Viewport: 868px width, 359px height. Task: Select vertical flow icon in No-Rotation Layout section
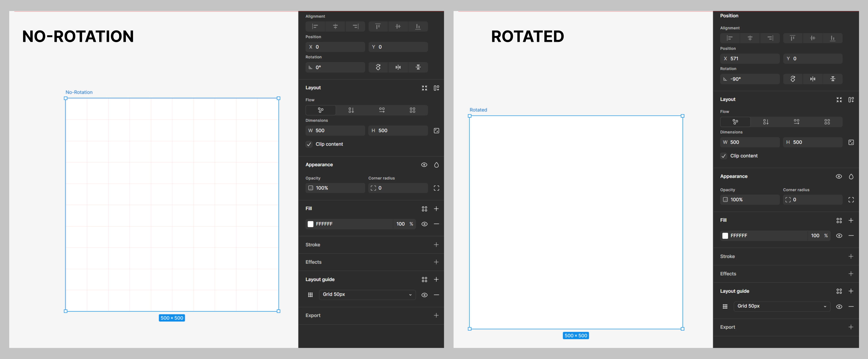pyautogui.click(x=351, y=110)
